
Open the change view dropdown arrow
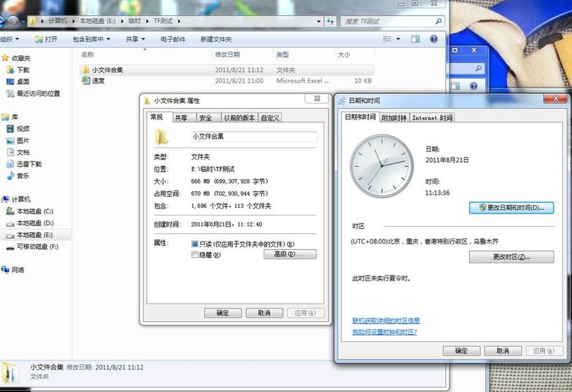coord(399,39)
